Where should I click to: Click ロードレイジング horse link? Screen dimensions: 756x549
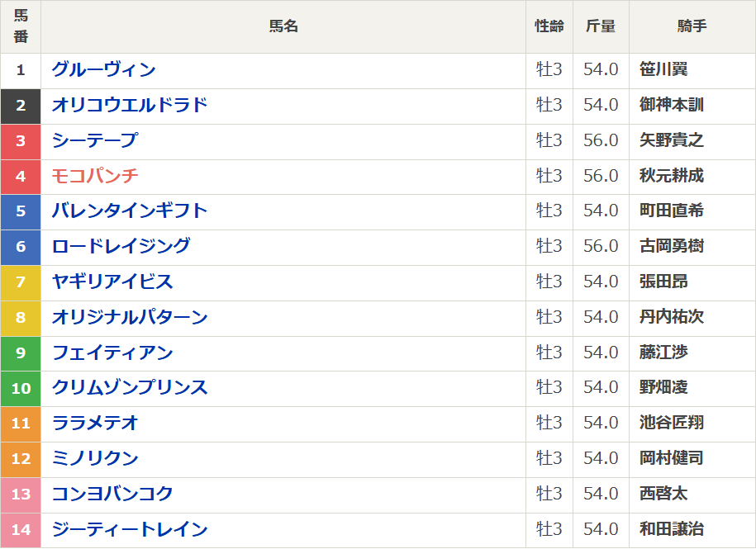point(121,246)
